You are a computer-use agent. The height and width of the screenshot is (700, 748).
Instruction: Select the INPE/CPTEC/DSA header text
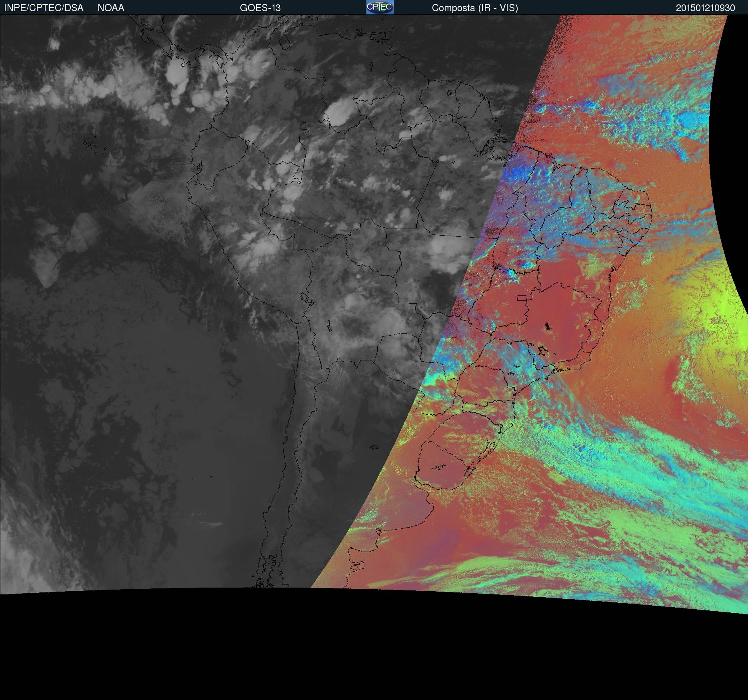tap(44, 8)
